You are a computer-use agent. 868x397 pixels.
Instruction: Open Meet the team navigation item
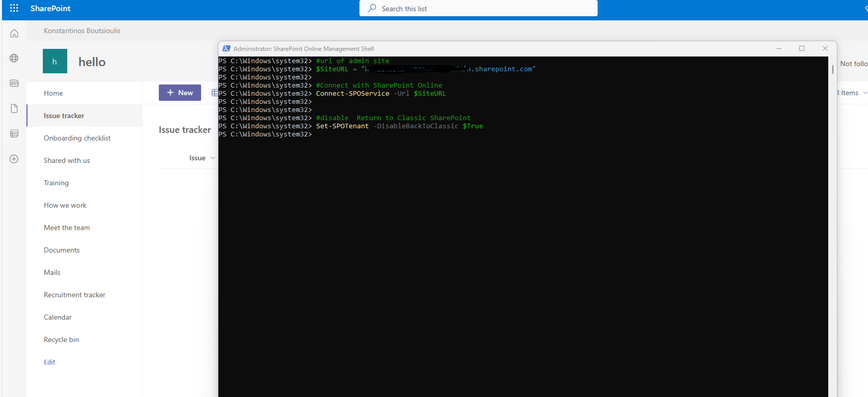pyautogui.click(x=67, y=228)
